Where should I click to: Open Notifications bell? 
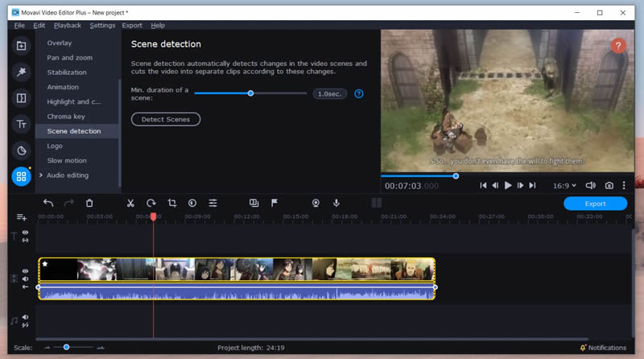click(x=583, y=348)
